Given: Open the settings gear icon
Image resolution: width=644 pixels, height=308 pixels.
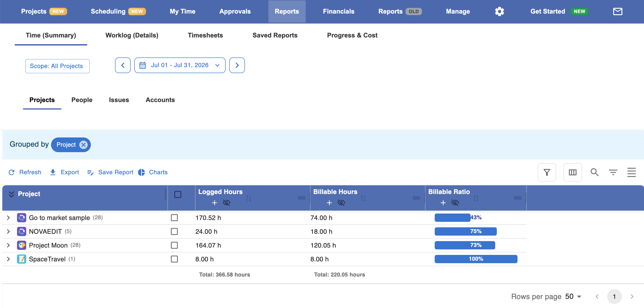Looking at the screenshot, I should pyautogui.click(x=499, y=11).
